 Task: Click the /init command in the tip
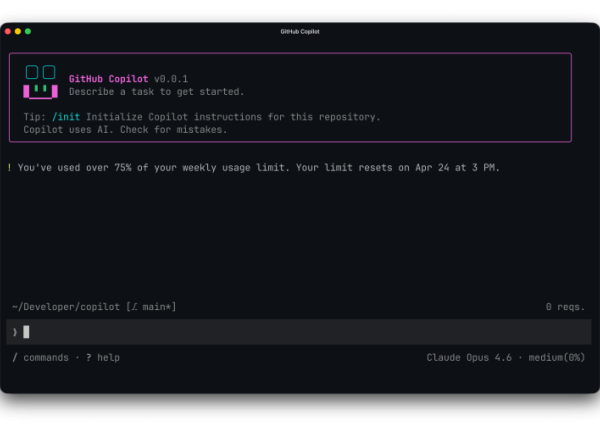[66, 117]
